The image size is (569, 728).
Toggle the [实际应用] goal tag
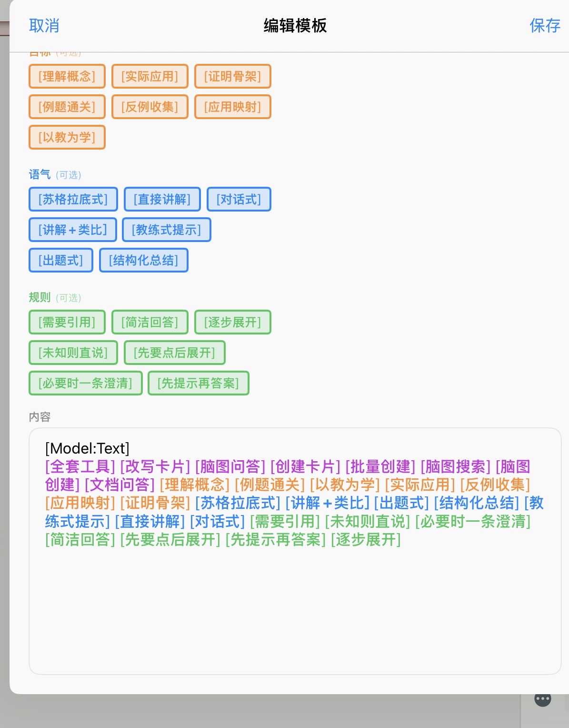(x=150, y=76)
